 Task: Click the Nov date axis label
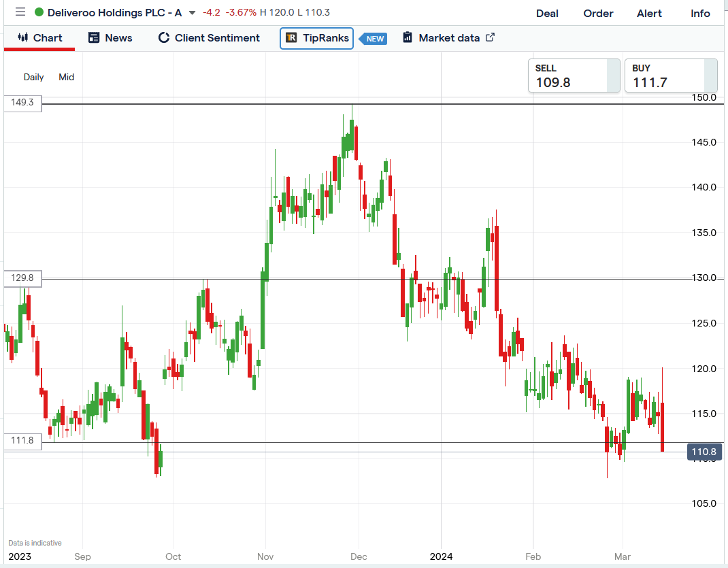[x=265, y=556]
